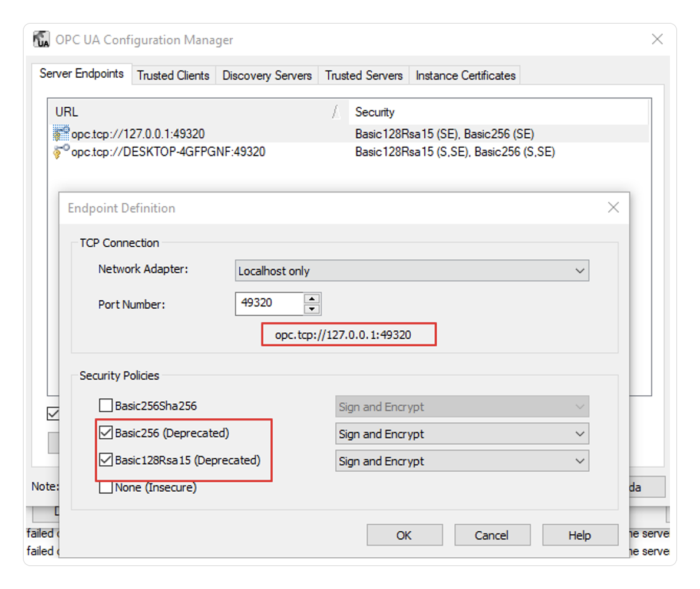Decrease the port number with down arrow
Viewport: 700px width, 589px height.
coord(312,309)
